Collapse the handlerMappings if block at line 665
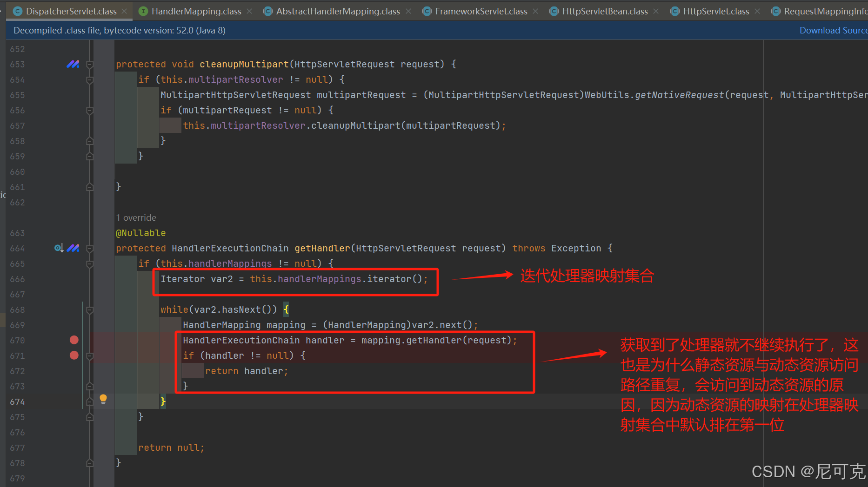The image size is (868, 487). tap(90, 264)
